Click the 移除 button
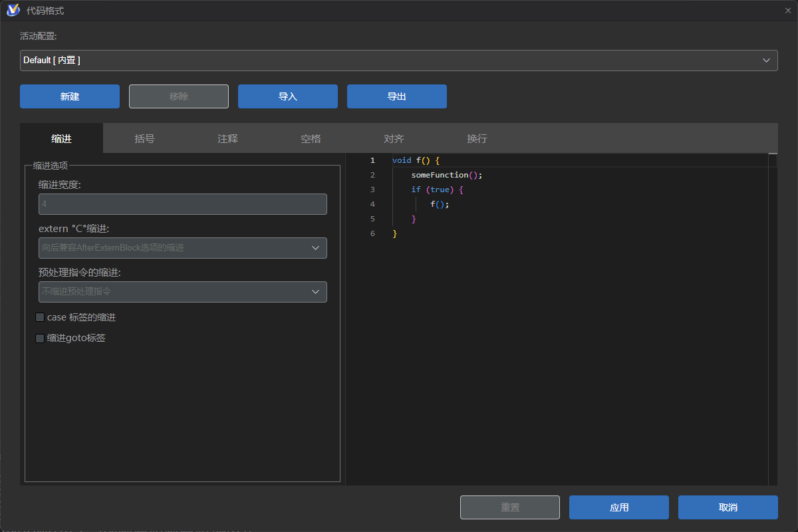This screenshot has height=532, width=798. [179, 96]
